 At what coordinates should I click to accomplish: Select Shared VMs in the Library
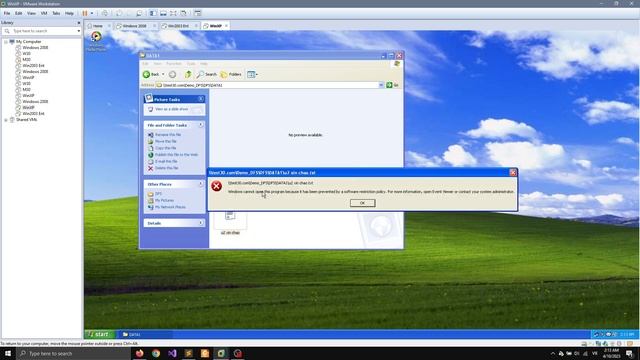click(x=26, y=120)
